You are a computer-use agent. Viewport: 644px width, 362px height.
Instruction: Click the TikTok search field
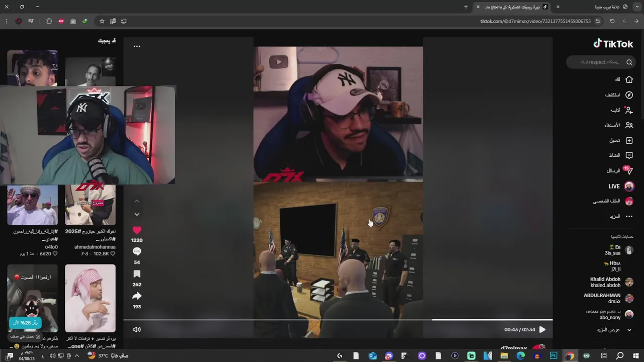pyautogui.click(x=600, y=62)
